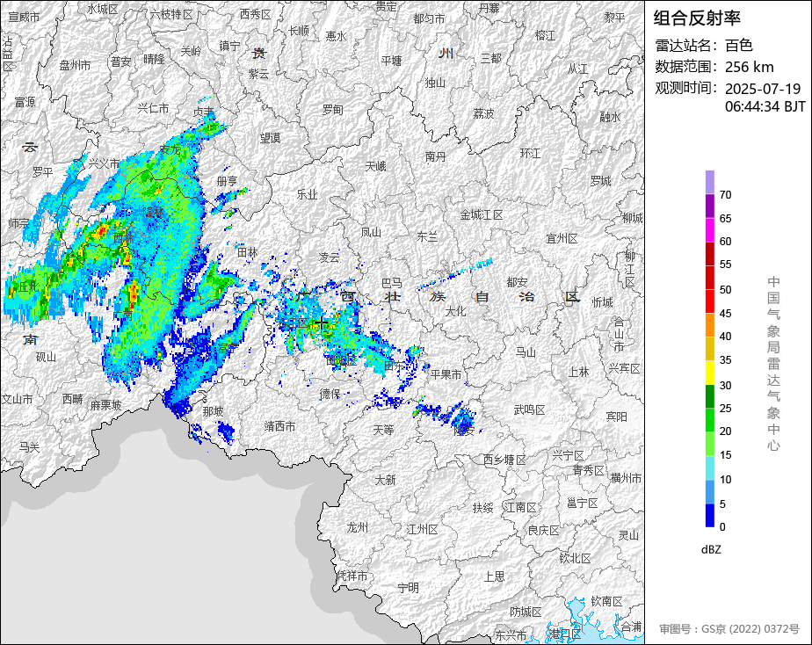The width and height of the screenshot is (812, 645).
Task: Click the observation date 2025-07-19
Action: coord(763,89)
